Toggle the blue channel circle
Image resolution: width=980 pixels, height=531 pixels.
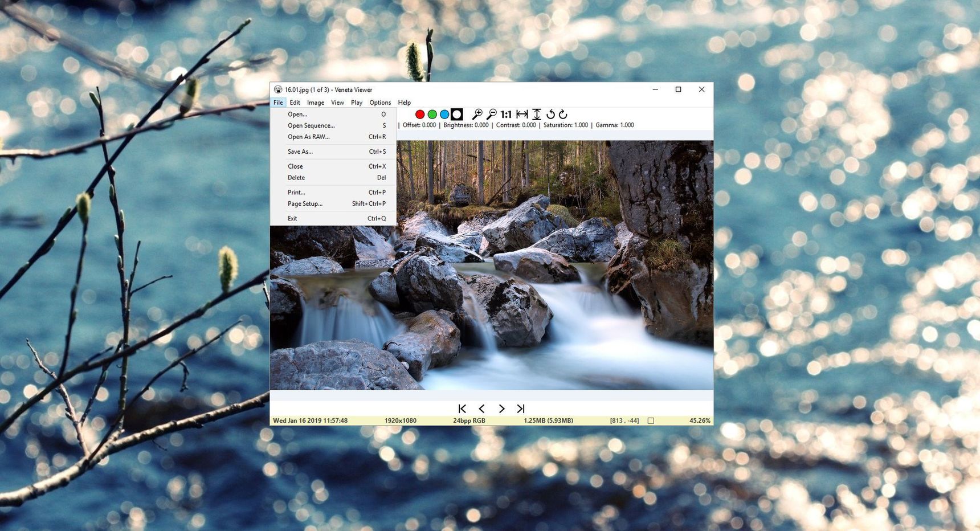click(x=444, y=115)
